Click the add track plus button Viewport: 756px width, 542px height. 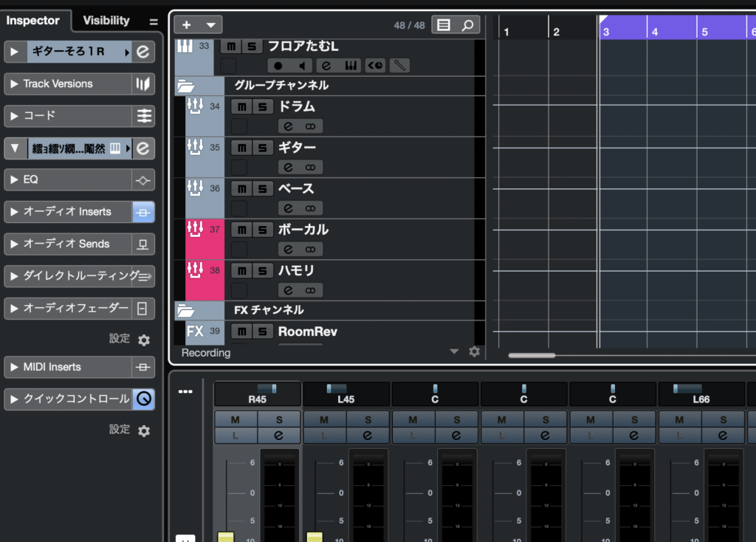pyautogui.click(x=186, y=25)
